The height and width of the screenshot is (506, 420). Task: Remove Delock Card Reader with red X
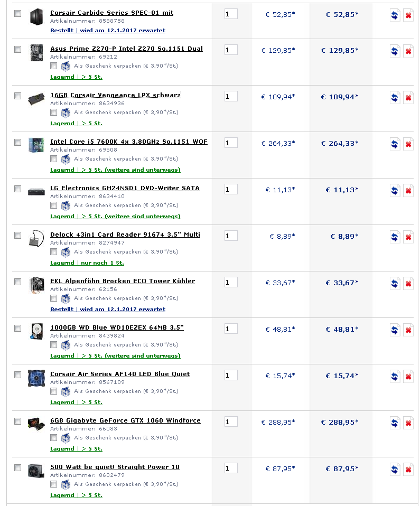coord(408,237)
